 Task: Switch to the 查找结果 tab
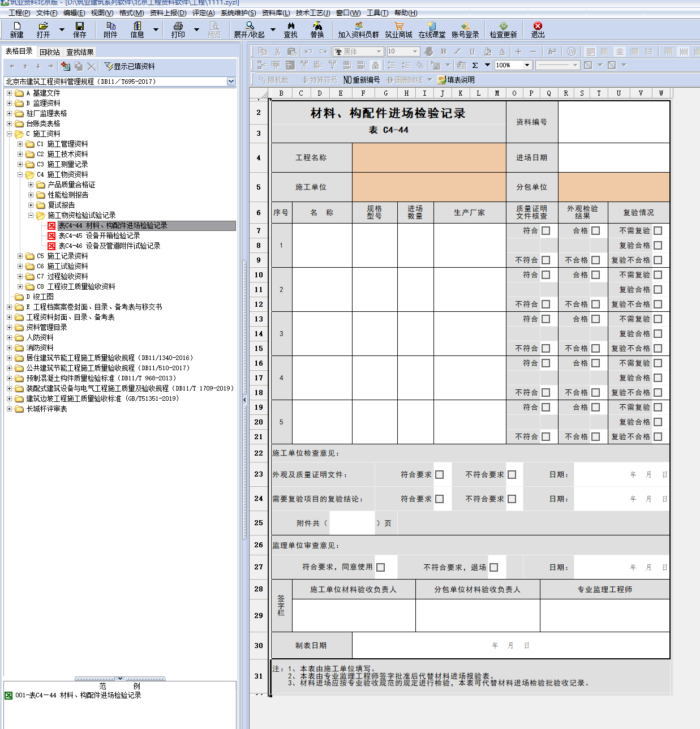(80, 52)
